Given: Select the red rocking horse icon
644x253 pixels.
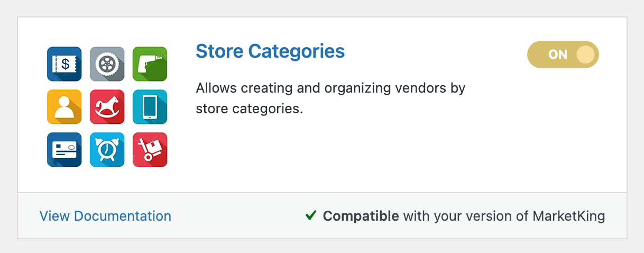Looking at the screenshot, I should click(107, 107).
